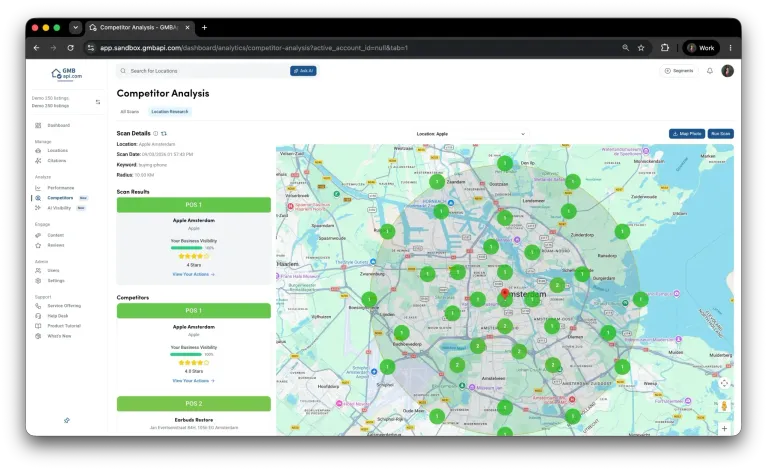
Task: Click the notification bell icon
Action: tap(710, 71)
